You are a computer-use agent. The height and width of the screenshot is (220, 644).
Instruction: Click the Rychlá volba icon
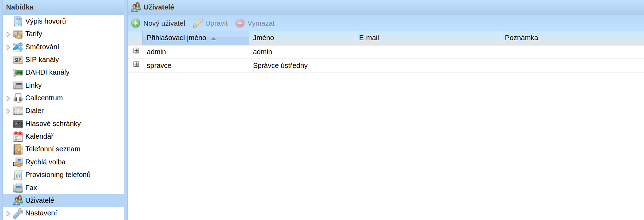(x=18, y=162)
